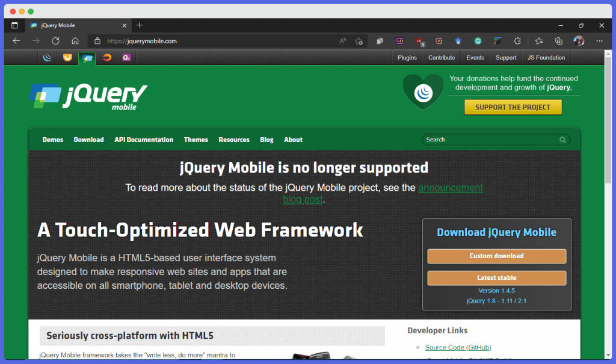
Task: Click the scrollbar up arrow
Action: [608, 53]
